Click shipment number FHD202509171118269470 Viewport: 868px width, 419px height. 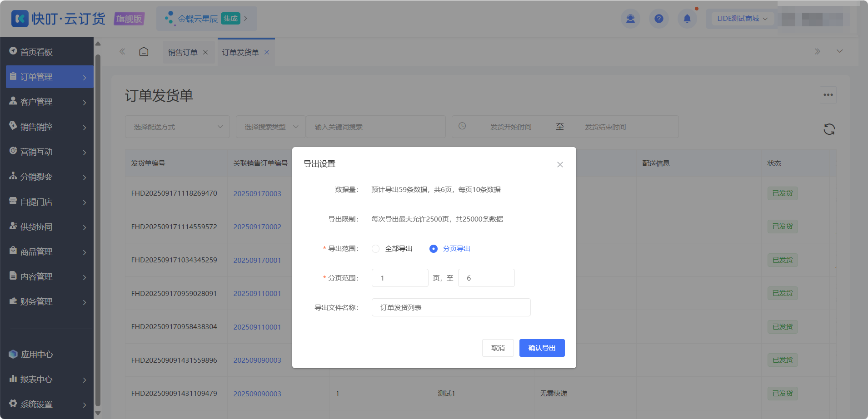174,193
